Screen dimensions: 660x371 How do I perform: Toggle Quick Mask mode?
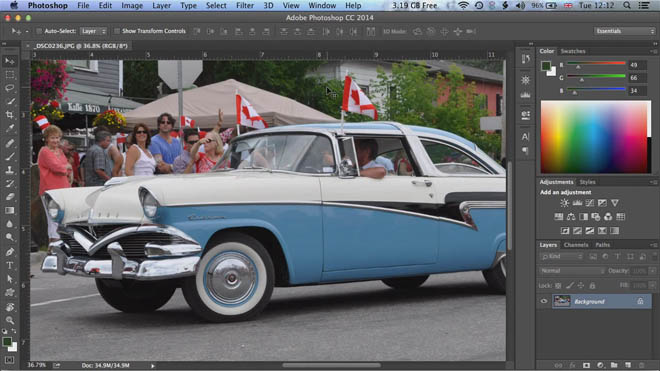pos(9,360)
